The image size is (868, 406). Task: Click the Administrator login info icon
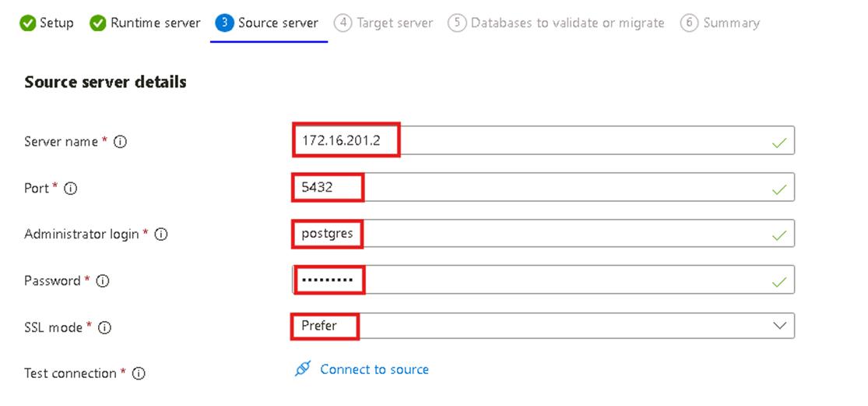click(x=161, y=235)
